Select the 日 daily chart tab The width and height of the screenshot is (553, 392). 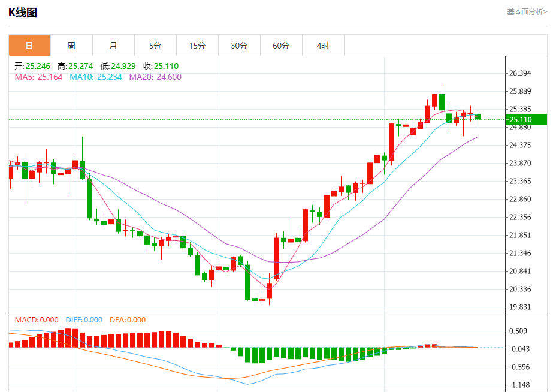(x=29, y=46)
